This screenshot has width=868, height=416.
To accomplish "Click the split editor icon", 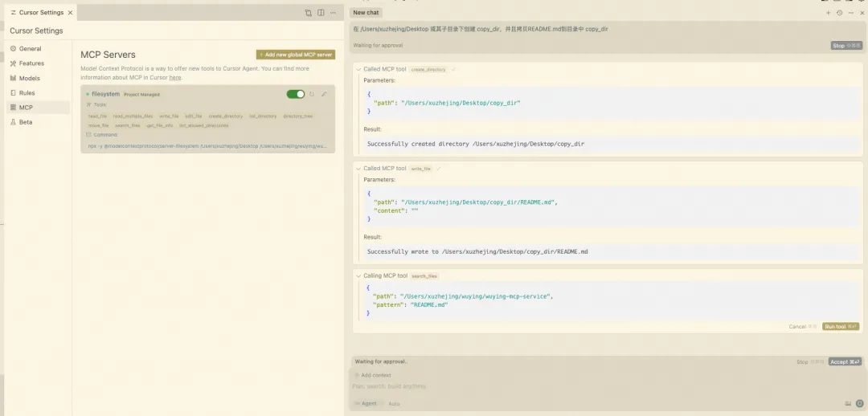I will pyautogui.click(x=321, y=13).
